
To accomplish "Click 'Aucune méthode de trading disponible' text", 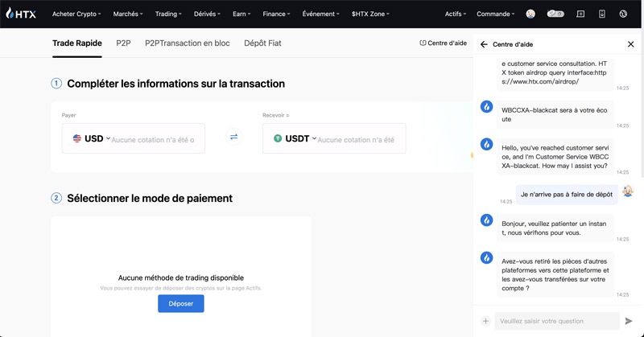I will click(x=180, y=278).
